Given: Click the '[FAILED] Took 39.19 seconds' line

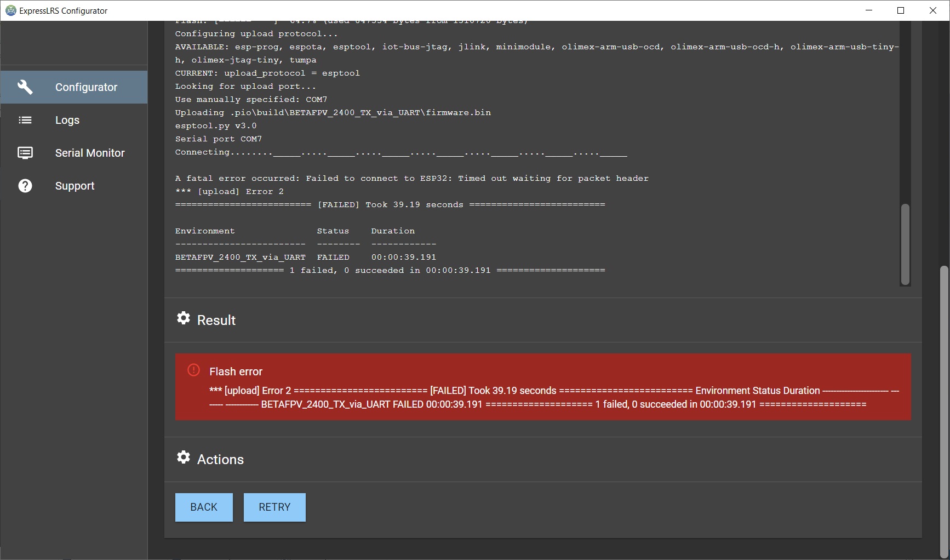Looking at the screenshot, I should click(390, 205).
